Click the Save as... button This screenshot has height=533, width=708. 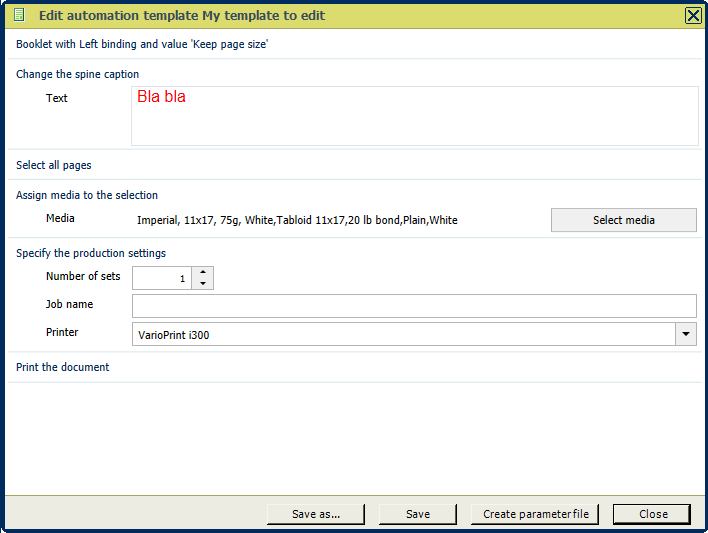[316, 514]
